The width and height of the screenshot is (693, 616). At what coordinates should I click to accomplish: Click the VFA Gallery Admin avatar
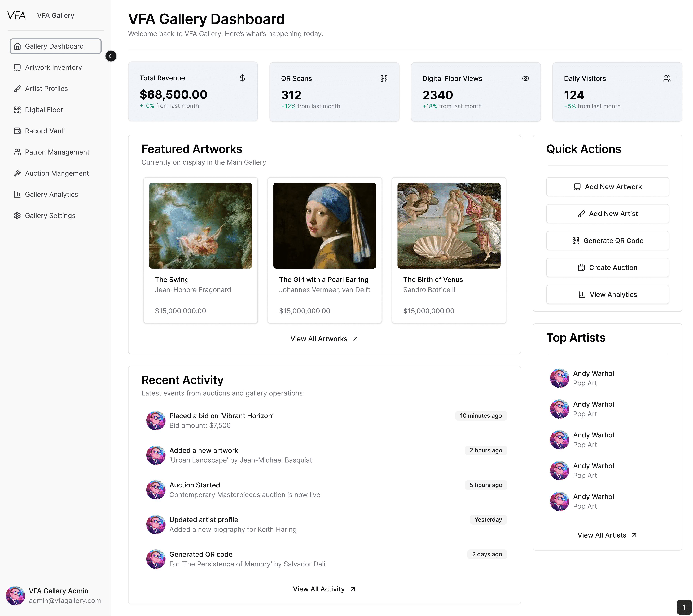coord(16,595)
